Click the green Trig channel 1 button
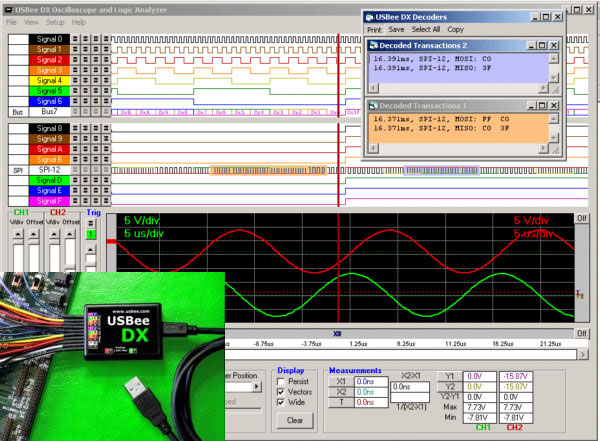Screen dimensions: 600x441 point(91,234)
